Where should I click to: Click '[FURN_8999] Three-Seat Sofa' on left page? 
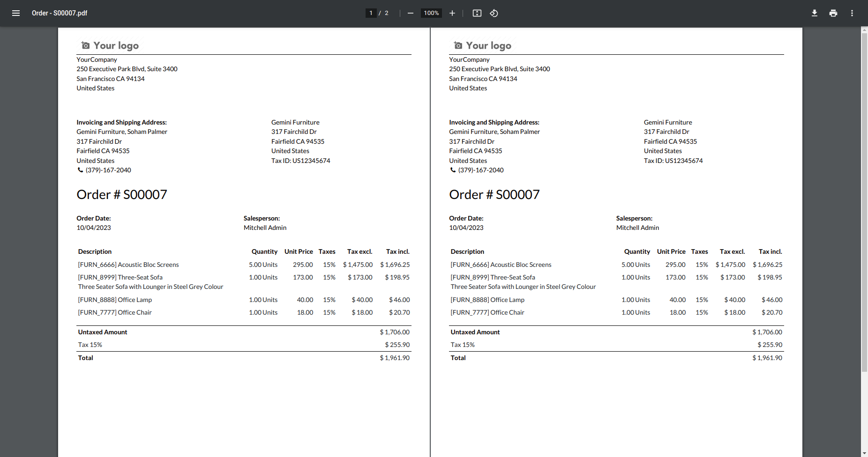[x=120, y=277]
